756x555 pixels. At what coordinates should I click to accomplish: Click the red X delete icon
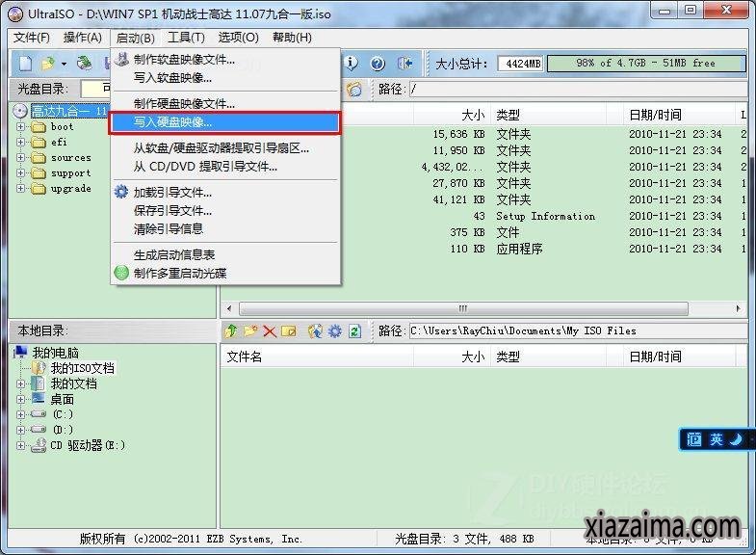point(270,331)
